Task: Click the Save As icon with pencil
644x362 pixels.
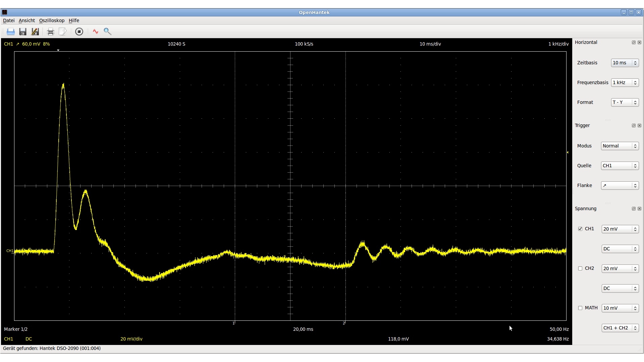Action: point(35,32)
